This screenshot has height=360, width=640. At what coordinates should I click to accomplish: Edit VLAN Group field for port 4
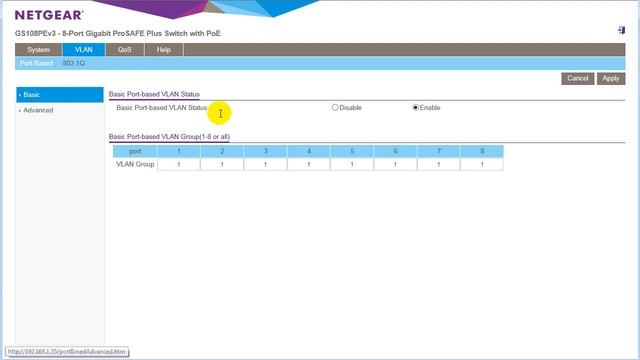click(x=309, y=164)
